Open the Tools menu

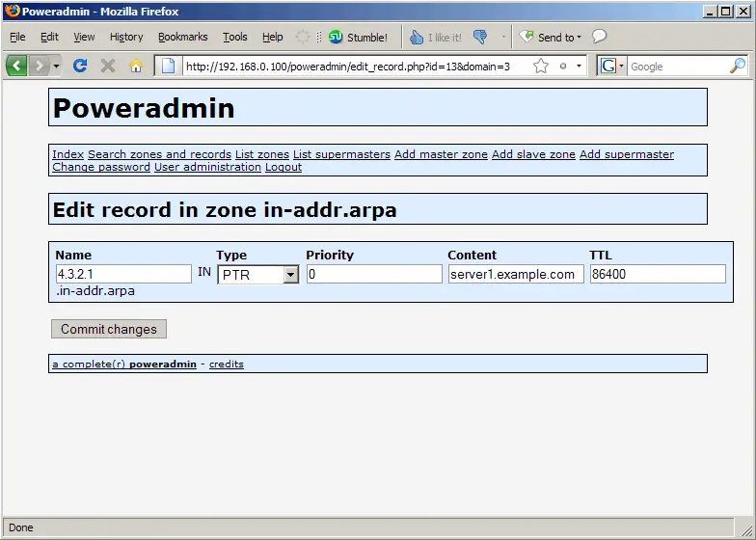point(235,37)
